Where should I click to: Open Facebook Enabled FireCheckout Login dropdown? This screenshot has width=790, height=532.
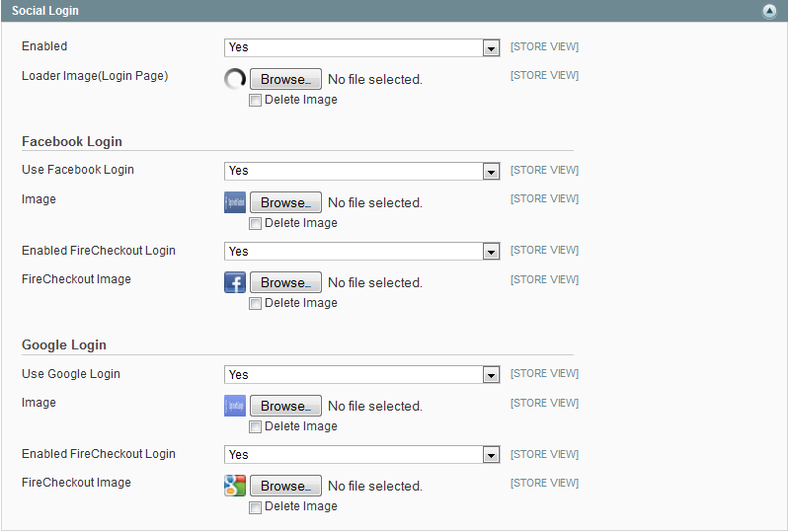pos(362,252)
